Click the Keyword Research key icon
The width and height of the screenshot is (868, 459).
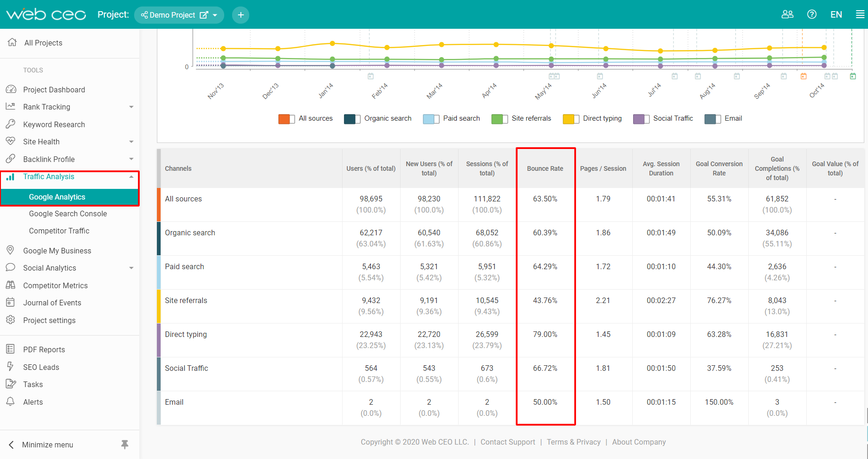[x=11, y=124]
